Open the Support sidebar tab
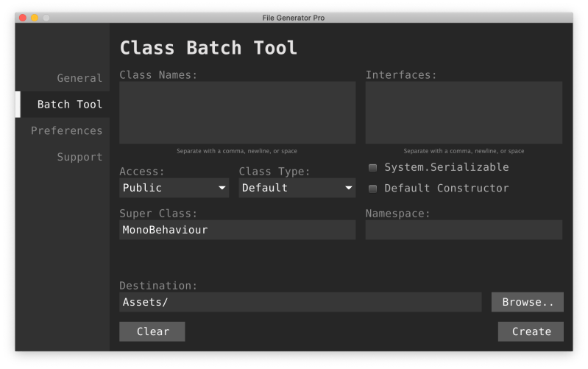The image size is (588, 369). click(79, 157)
